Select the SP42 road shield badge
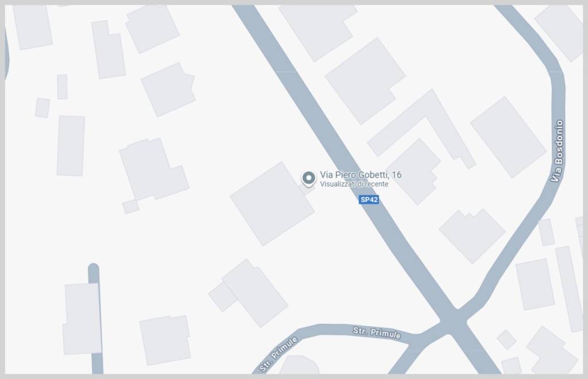 tap(369, 199)
